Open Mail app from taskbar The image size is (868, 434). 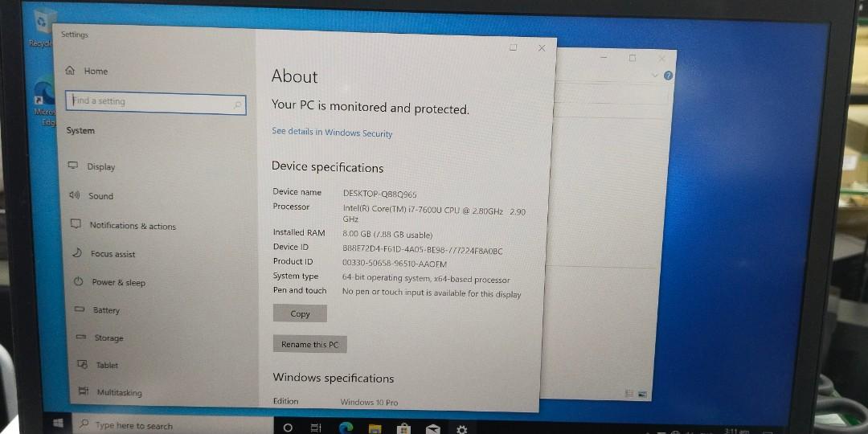pyautogui.click(x=433, y=429)
